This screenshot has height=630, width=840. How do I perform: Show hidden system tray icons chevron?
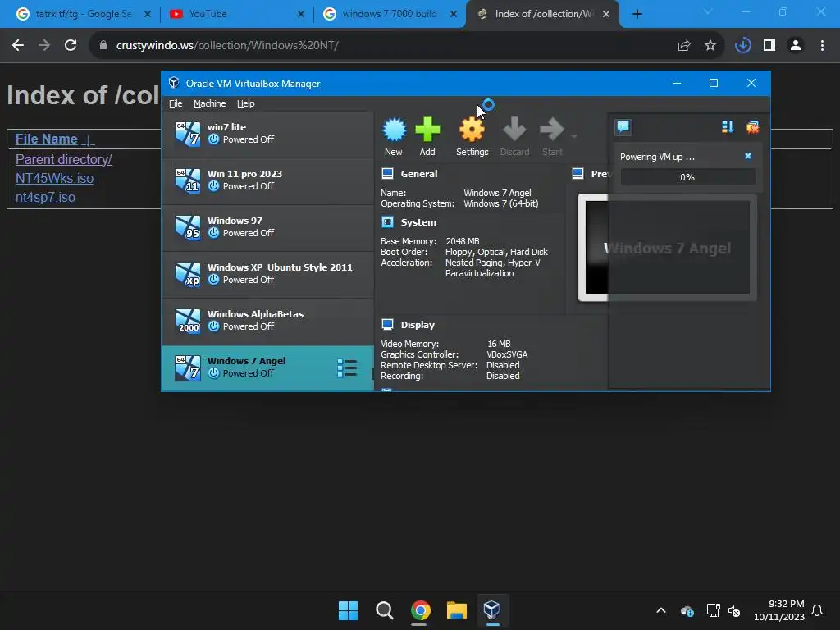point(661,610)
